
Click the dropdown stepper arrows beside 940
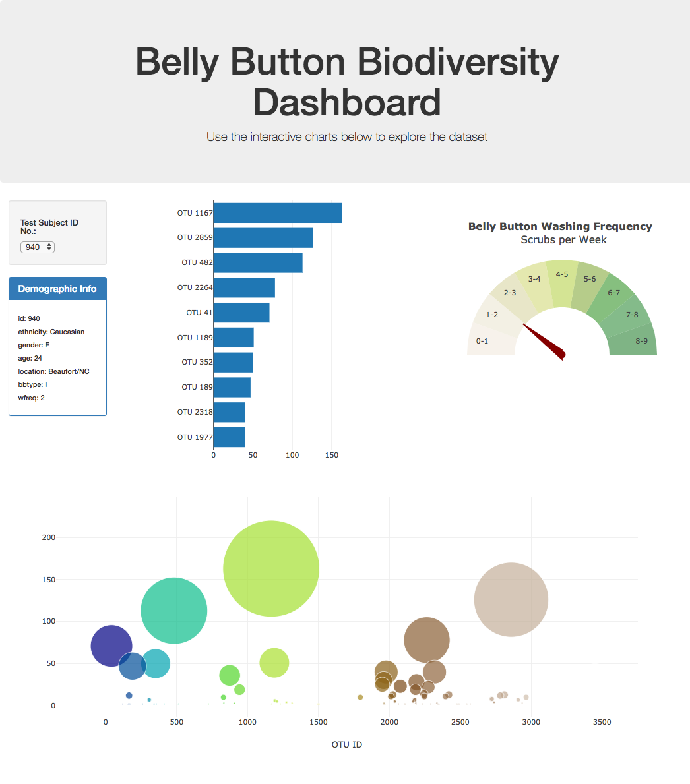pos(49,247)
